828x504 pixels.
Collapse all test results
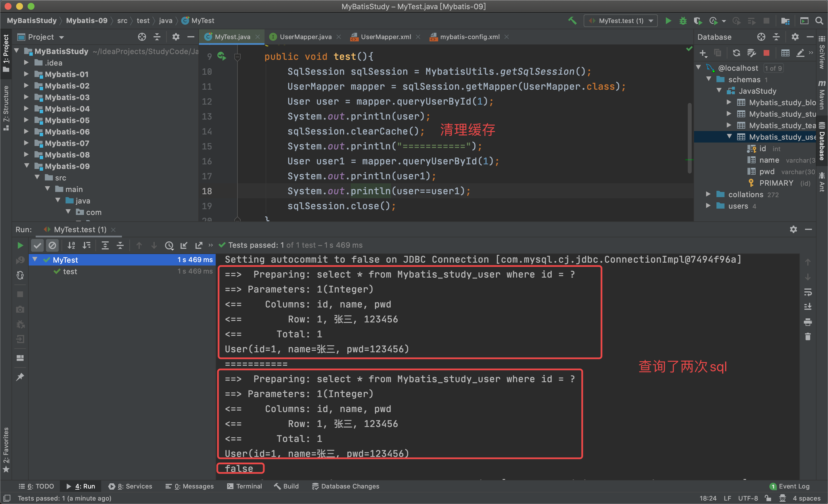tap(120, 245)
